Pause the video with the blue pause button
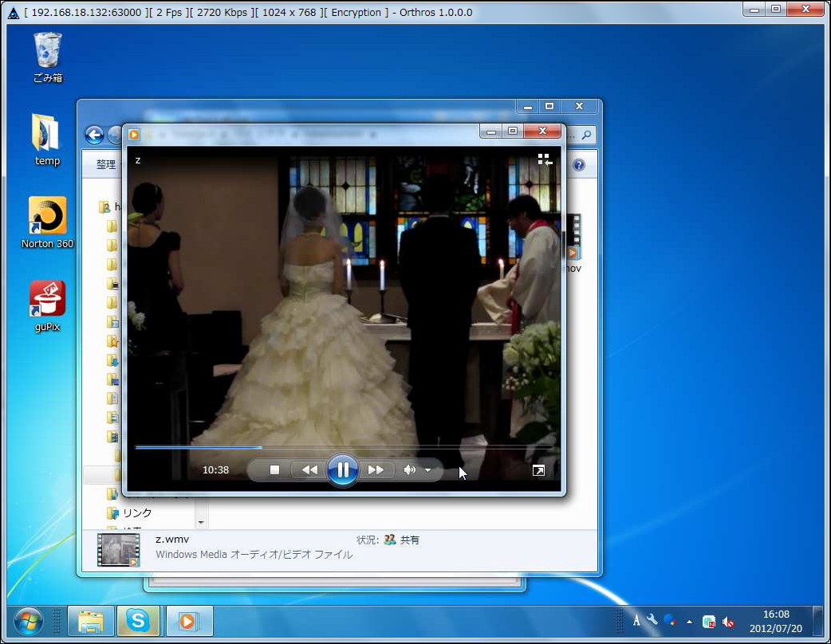Image resolution: width=831 pixels, height=644 pixels. pos(343,469)
